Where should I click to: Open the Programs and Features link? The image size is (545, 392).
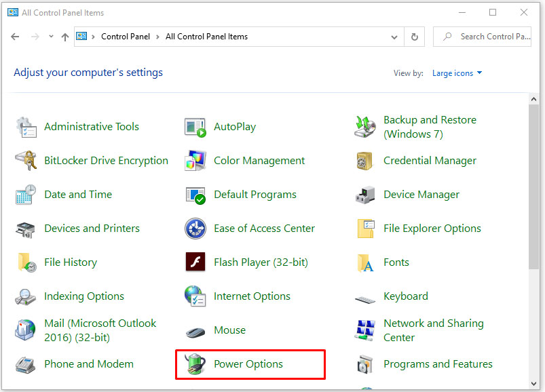click(x=438, y=364)
